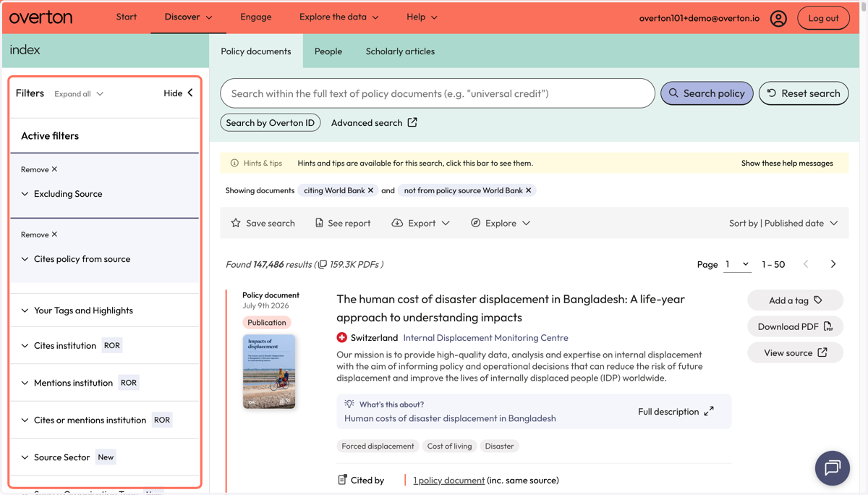Open the Explore dropdown
This screenshot has height=495, width=868.
501,223
